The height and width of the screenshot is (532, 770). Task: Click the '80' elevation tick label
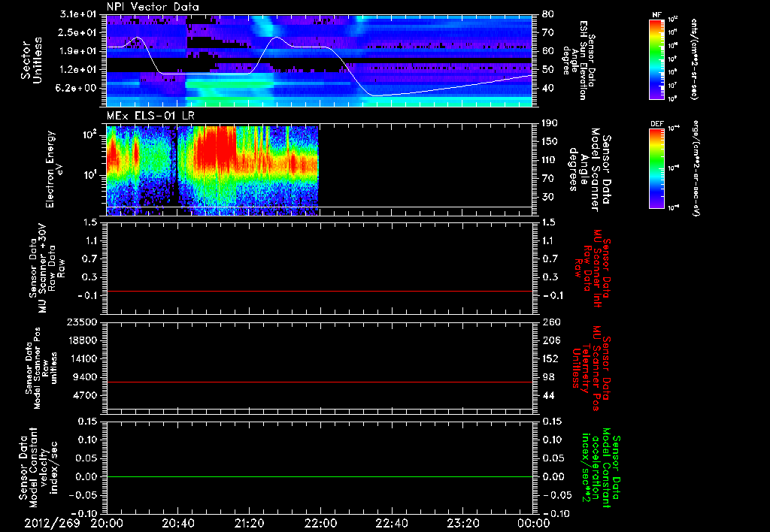547,14
